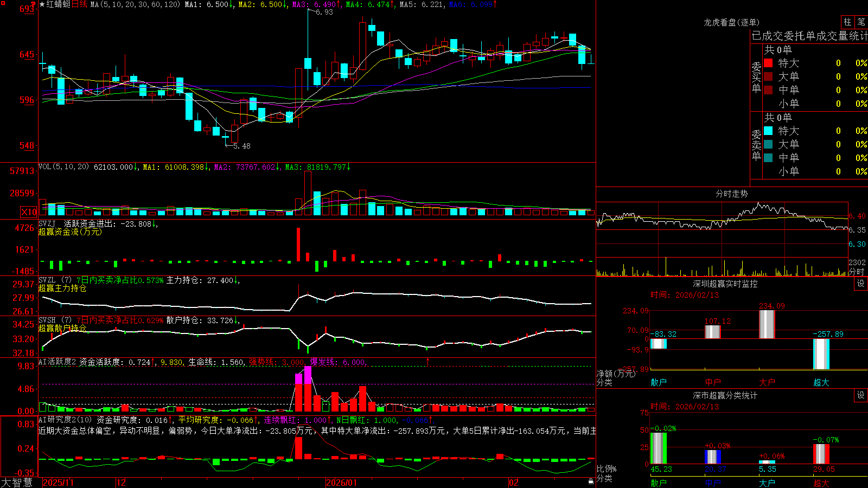Click the SVSH indicator name
The height and width of the screenshot is (488, 868).
coord(47,320)
